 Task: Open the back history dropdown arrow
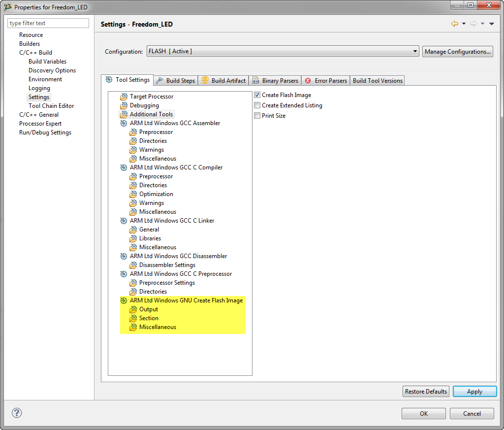(x=464, y=24)
